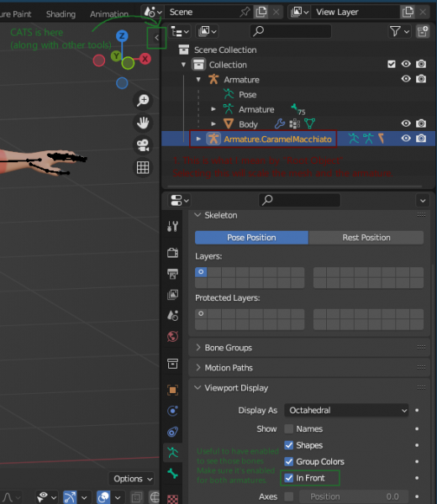437x504 pixels.
Task: Open the viewport Options dropdown
Action: pyautogui.click(x=133, y=479)
